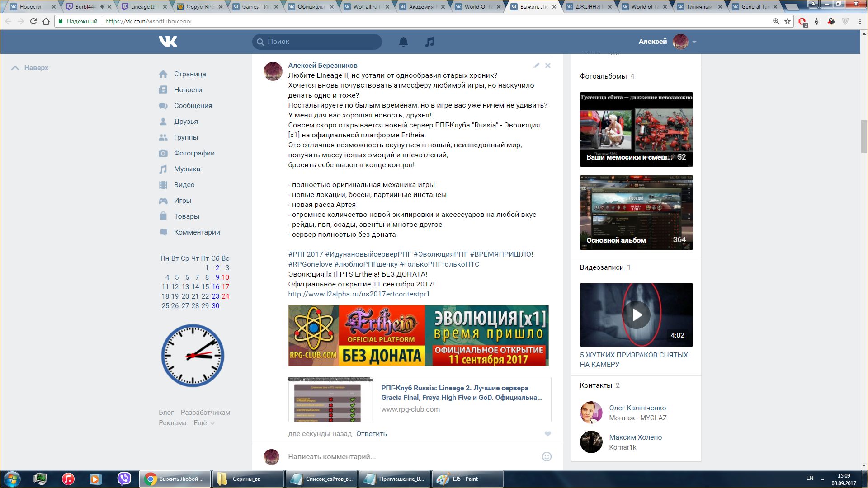Bookmark page with the star icon
Image resolution: width=868 pixels, height=488 pixels.
[788, 21]
